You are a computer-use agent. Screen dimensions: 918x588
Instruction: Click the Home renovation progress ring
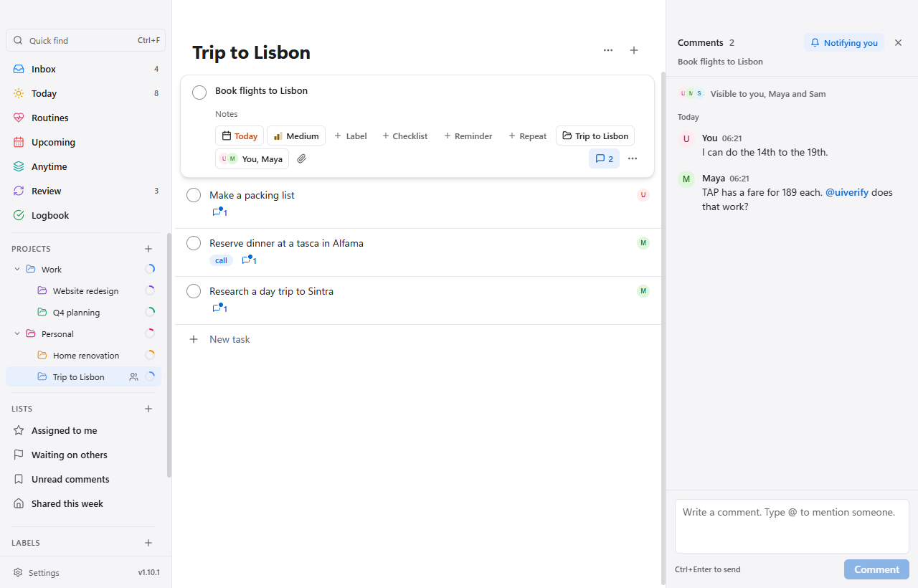(150, 355)
